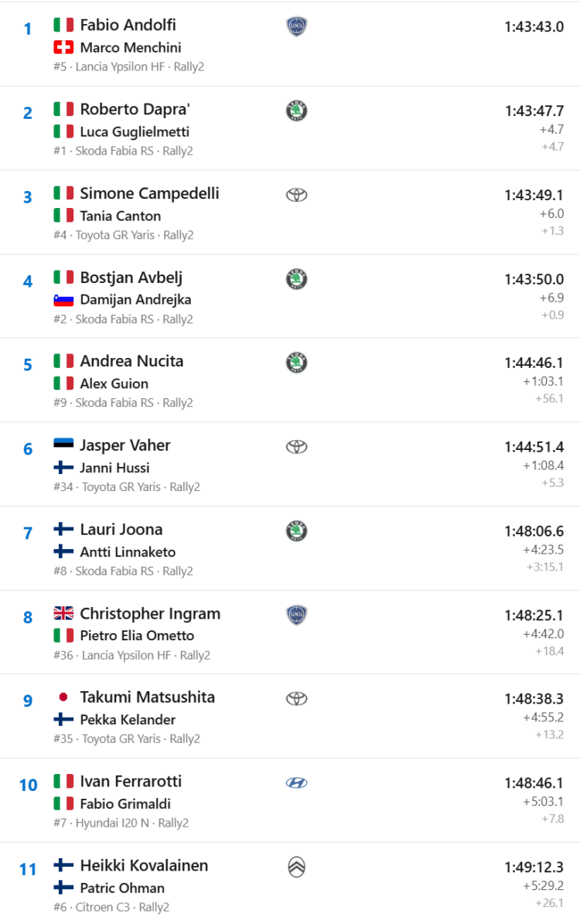580x924 pixels.
Task: Click the Skoda logo beside Roberto Dapra'
Action: pos(296,111)
